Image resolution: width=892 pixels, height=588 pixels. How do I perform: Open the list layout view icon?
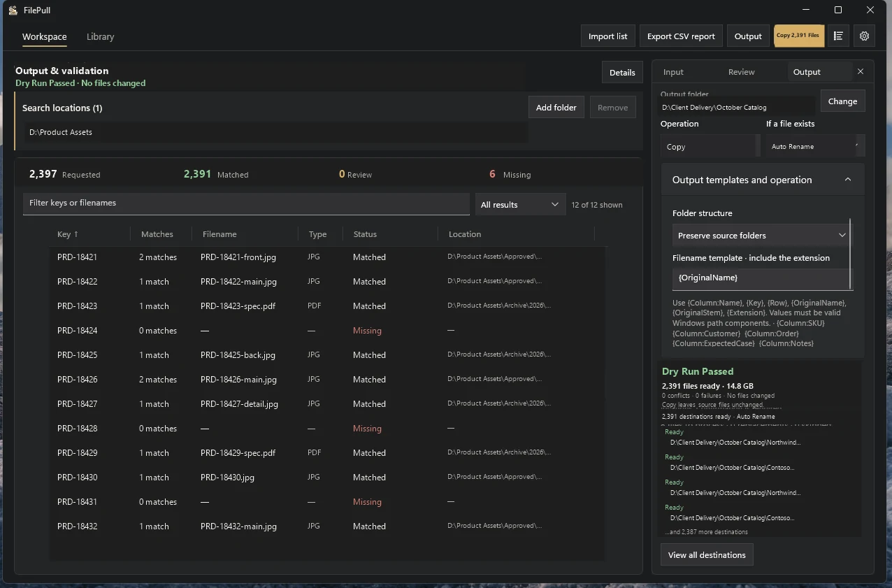837,36
